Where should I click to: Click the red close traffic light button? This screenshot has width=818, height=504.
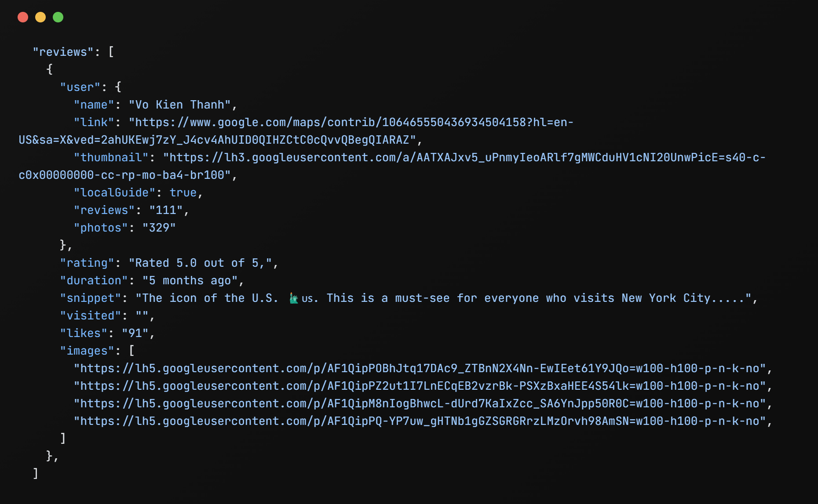coord(22,17)
